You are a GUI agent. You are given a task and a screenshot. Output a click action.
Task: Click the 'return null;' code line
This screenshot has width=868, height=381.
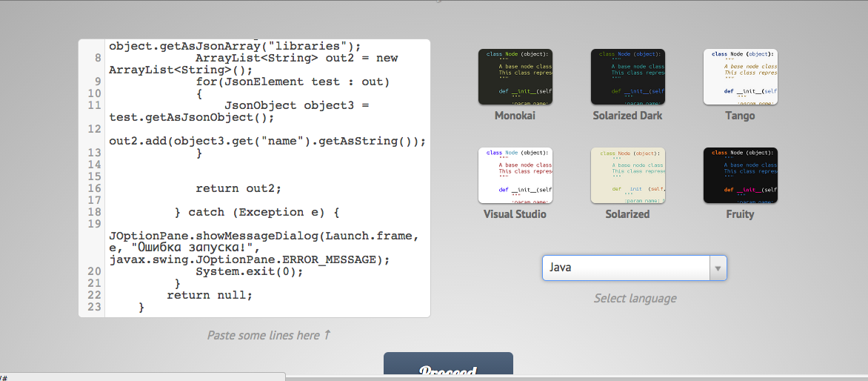[x=210, y=295]
